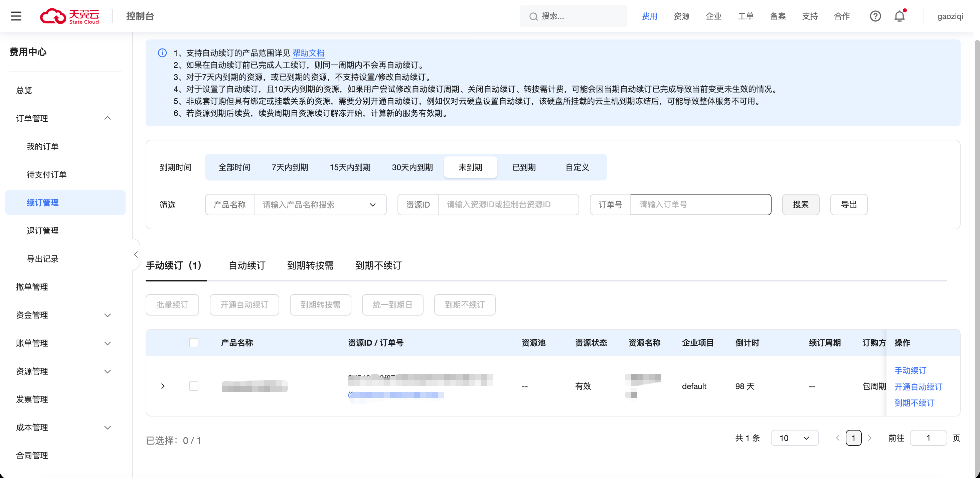Image resolution: width=980 pixels, height=478 pixels.
Task: Open the help question mark icon
Action: coord(875,16)
